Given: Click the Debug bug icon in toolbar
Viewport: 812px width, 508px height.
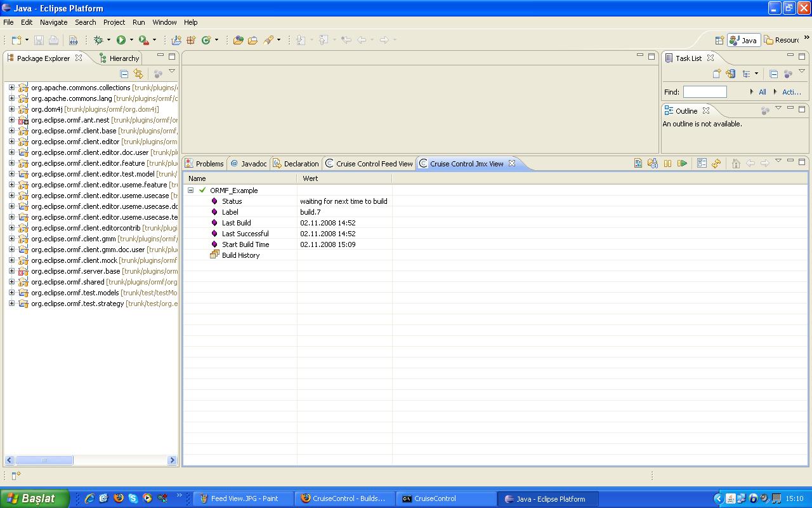Looking at the screenshot, I should 98,40.
